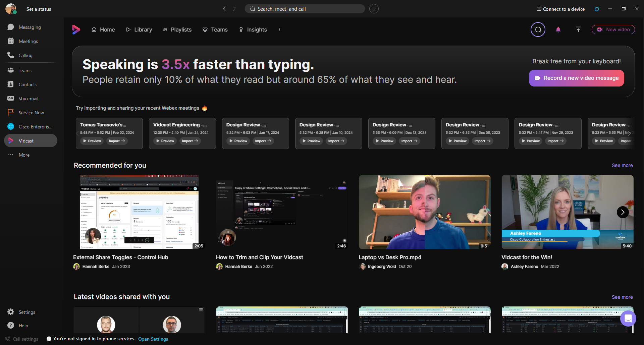Image resolution: width=644 pixels, height=345 pixels.
Task: Open the Service Now flag icon
Action: 11,112
